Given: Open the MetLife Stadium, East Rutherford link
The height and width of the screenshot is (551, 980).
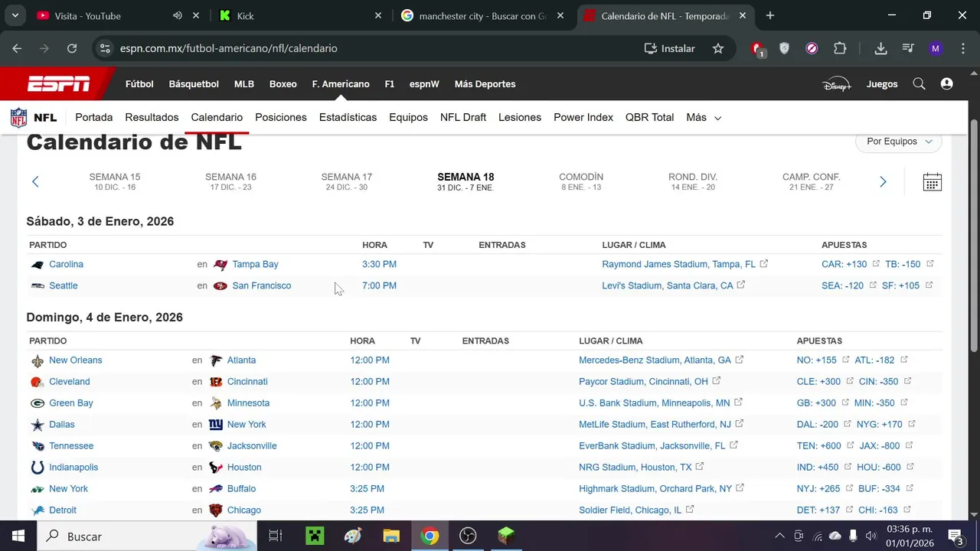Looking at the screenshot, I should [x=655, y=424].
